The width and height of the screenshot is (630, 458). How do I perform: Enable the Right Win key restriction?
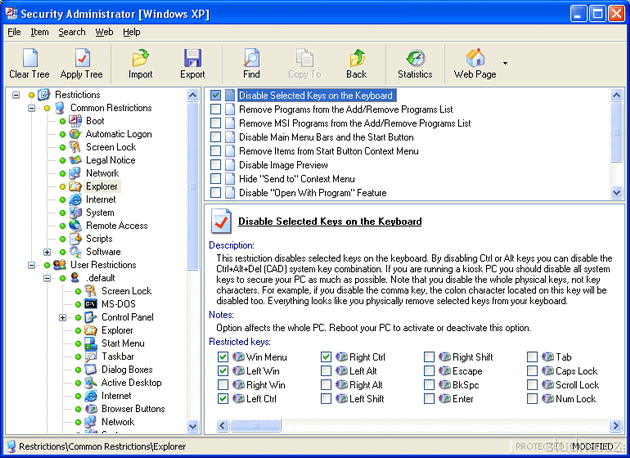[x=223, y=384]
